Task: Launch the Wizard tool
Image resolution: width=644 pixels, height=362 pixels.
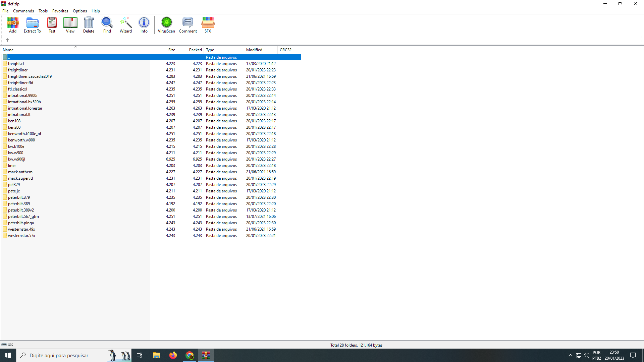Action: click(x=126, y=24)
